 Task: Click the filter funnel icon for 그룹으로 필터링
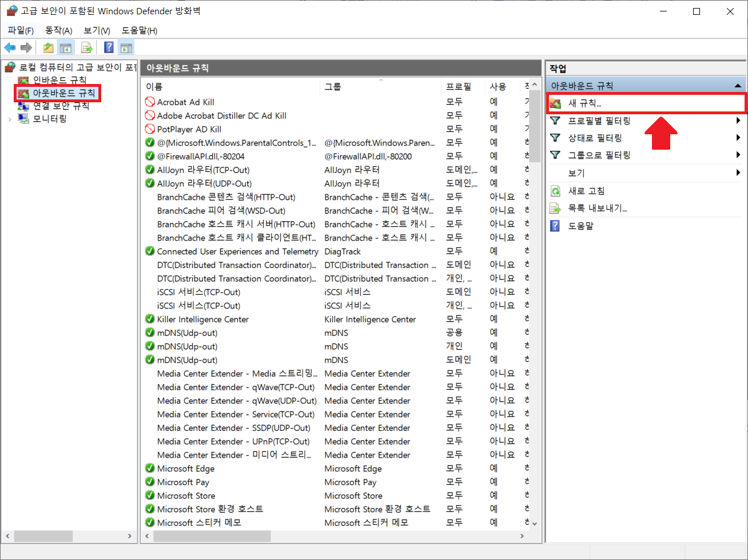pyautogui.click(x=555, y=155)
